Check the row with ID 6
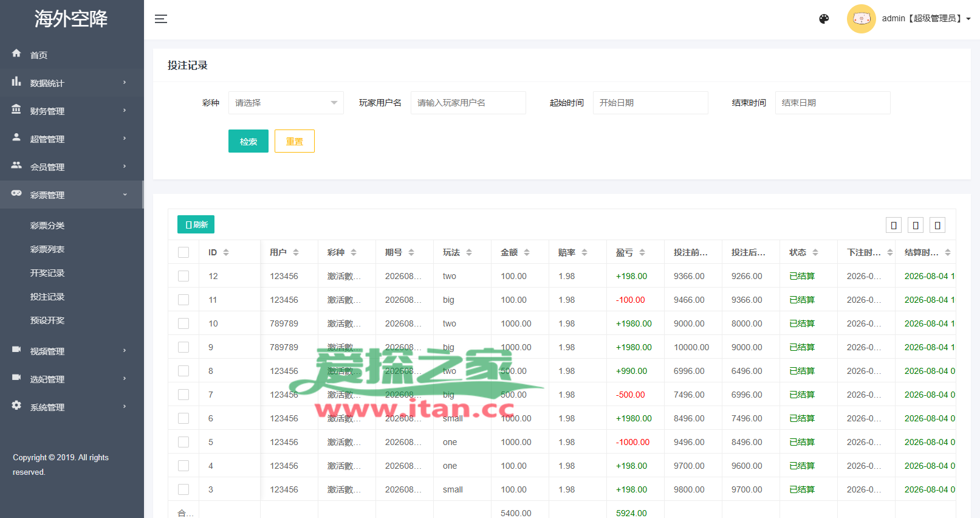Viewport: 980px width, 518px height. pyautogui.click(x=183, y=418)
